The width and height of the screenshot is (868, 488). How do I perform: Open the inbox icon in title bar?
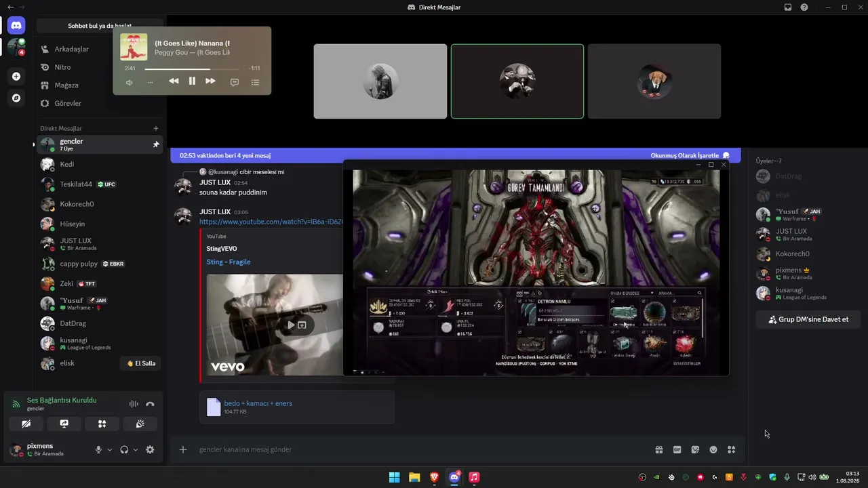click(788, 7)
